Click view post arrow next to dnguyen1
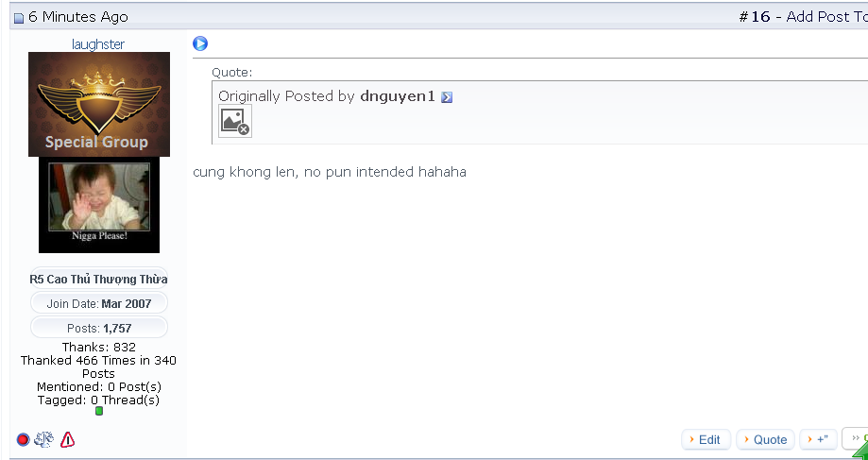This screenshot has width=868, height=460. (447, 97)
